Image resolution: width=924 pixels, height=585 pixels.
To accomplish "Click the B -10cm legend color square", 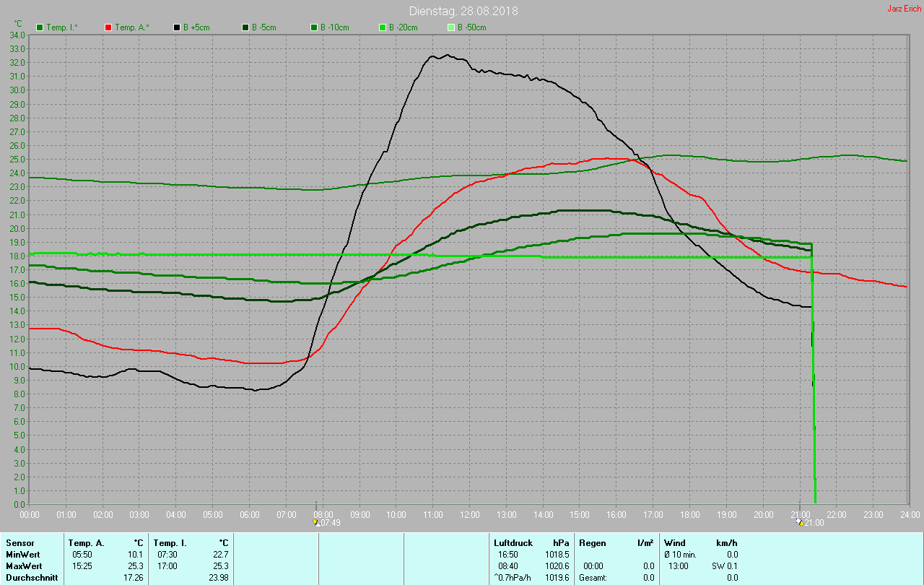I will tap(314, 27).
